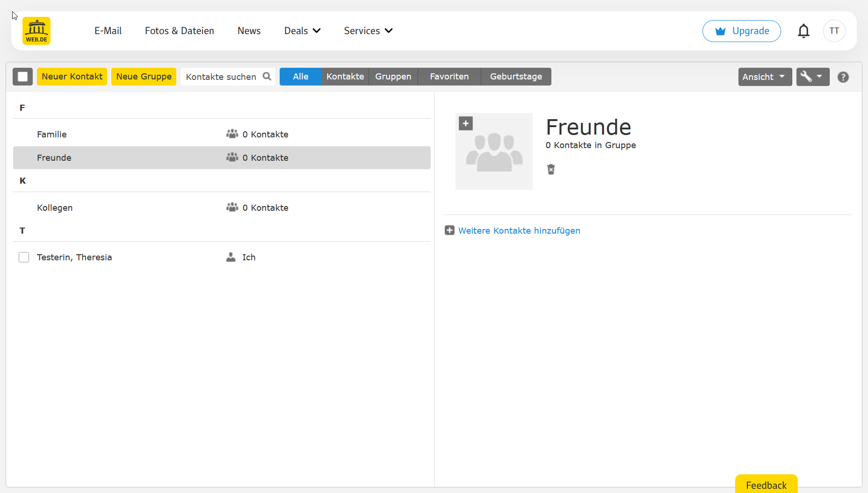Viewport: 868px width, 493px height.
Task: Expand the Deals menu
Action: [302, 31]
